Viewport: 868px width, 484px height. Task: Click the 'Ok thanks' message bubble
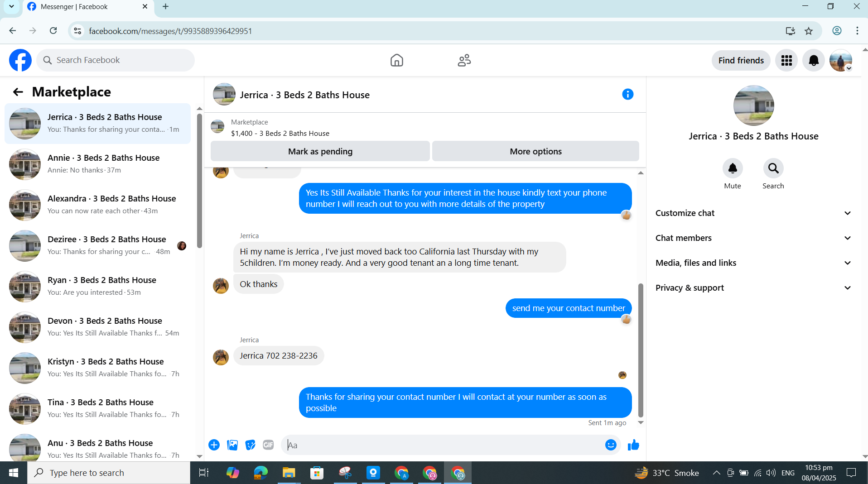pyautogui.click(x=258, y=284)
